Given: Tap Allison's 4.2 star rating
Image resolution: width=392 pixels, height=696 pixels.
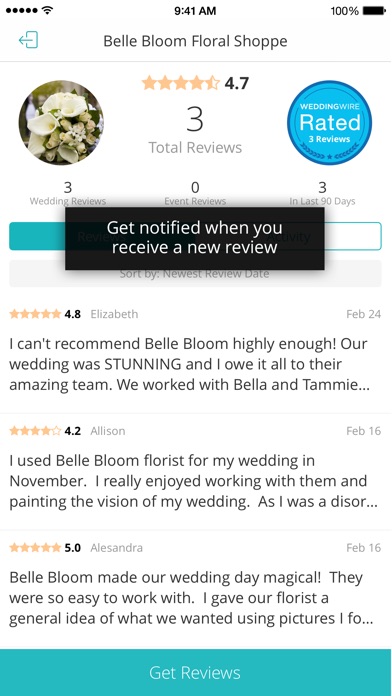Looking at the screenshot, I should [45, 431].
